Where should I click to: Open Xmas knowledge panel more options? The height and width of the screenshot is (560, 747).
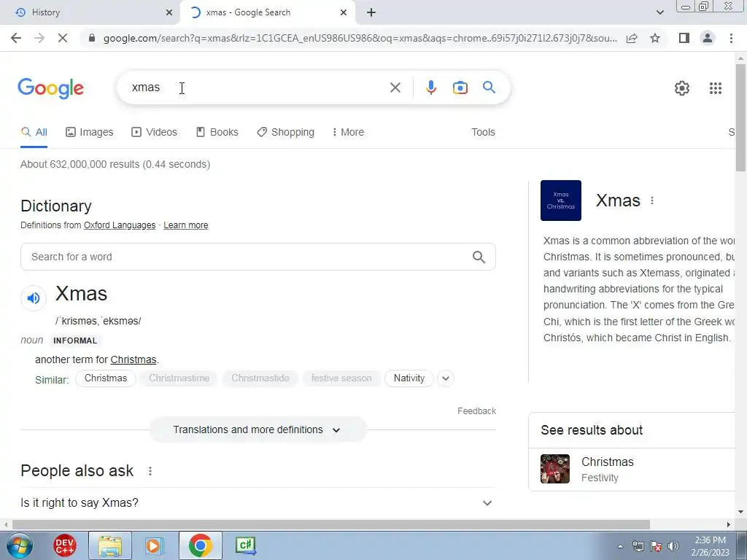[x=651, y=201]
